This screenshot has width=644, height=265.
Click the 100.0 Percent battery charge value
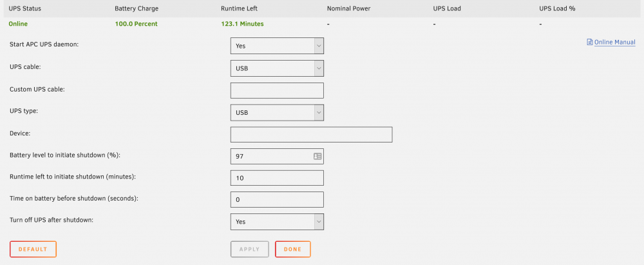(x=136, y=24)
